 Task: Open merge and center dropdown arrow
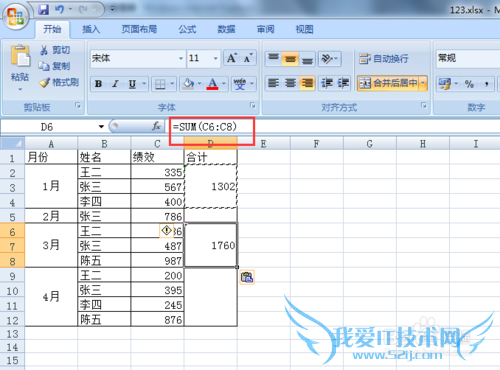coord(423,83)
